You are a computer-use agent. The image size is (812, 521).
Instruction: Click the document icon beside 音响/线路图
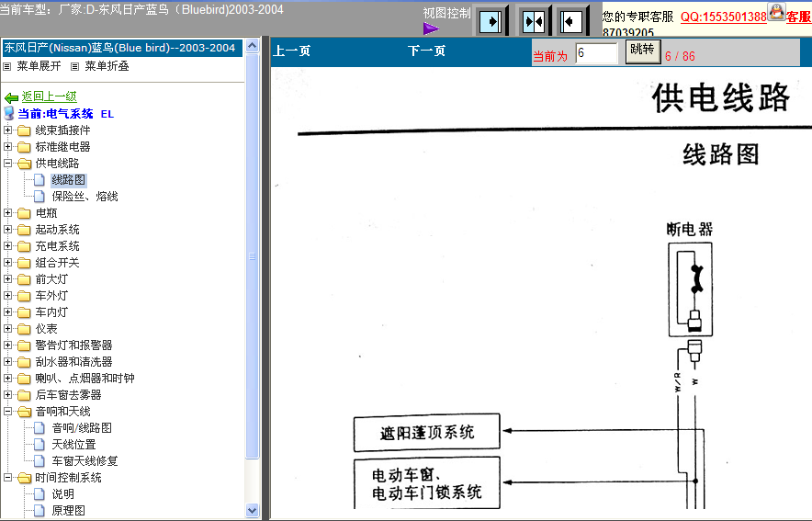coord(39,428)
